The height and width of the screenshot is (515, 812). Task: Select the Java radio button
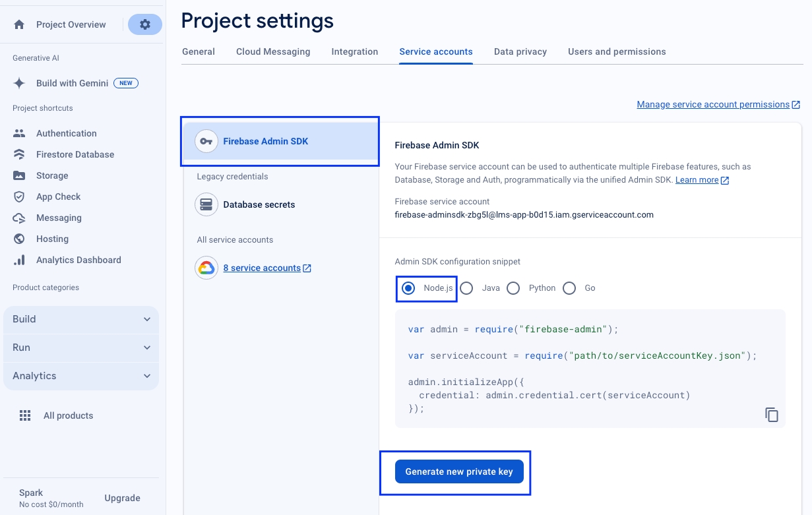pos(467,288)
